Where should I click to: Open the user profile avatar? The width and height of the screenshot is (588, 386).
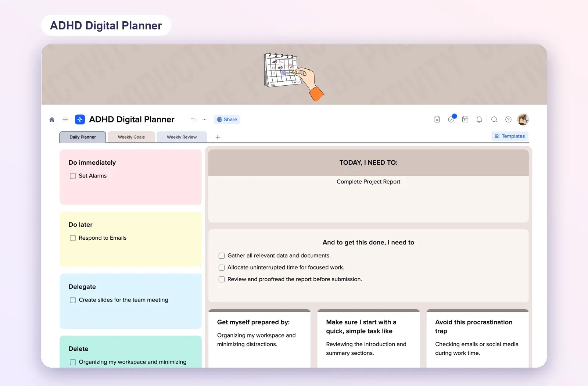(x=523, y=119)
